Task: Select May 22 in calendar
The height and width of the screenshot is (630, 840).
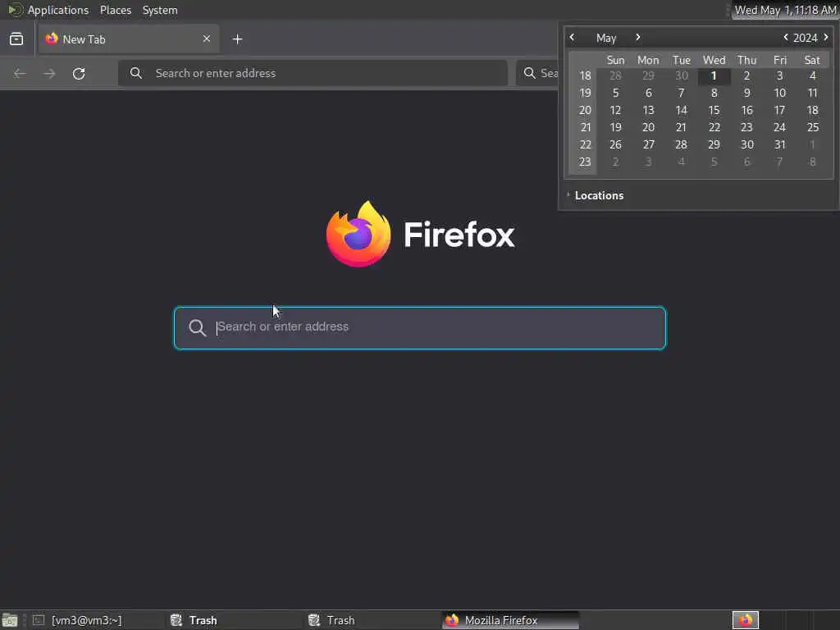Action: pyautogui.click(x=714, y=127)
